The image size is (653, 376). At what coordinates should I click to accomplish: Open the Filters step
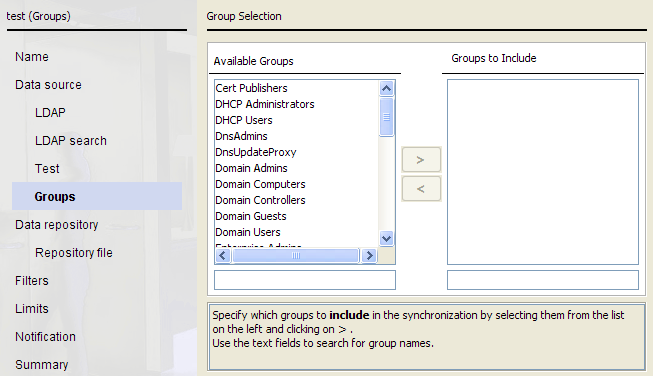(32, 281)
